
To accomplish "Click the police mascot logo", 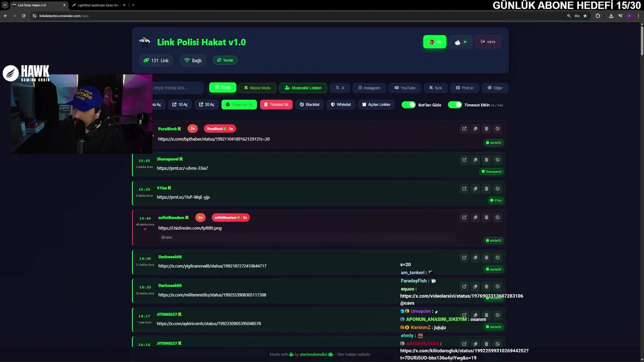I will (x=145, y=42).
